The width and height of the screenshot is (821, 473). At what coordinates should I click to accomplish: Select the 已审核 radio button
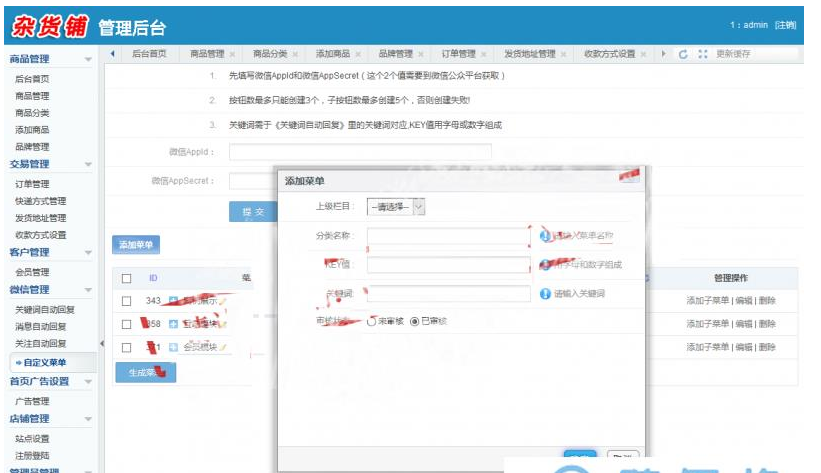coord(415,321)
